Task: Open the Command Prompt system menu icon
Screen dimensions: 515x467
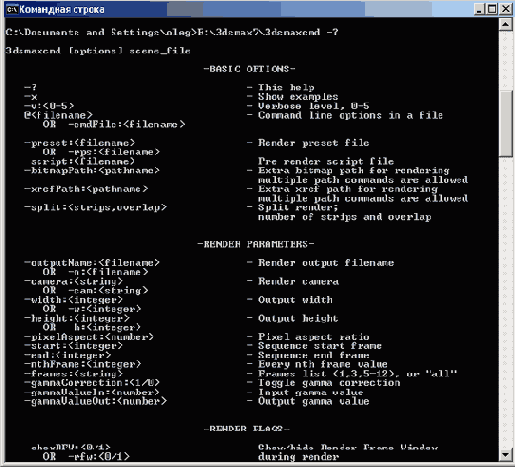Action: [x=11, y=9]
